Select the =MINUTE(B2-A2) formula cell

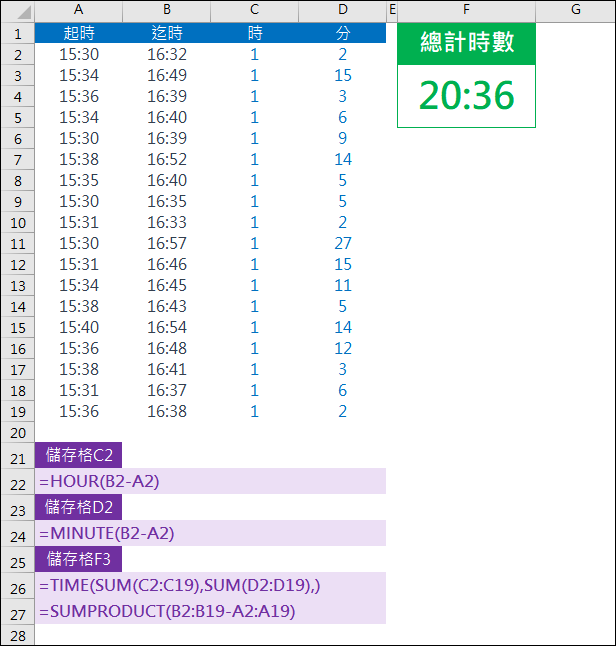[210, 533]
